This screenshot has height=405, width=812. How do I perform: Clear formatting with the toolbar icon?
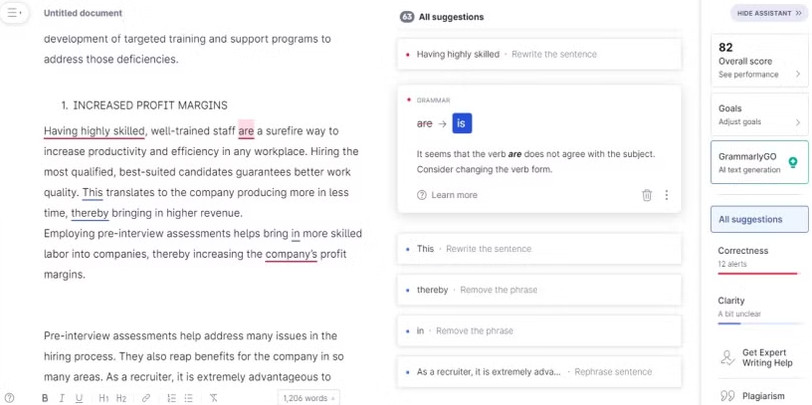(213, 398)
